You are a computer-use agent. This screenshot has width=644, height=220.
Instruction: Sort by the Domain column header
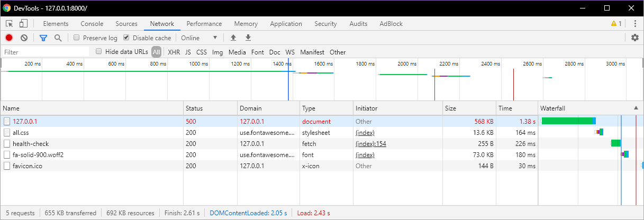click(268, 108)
